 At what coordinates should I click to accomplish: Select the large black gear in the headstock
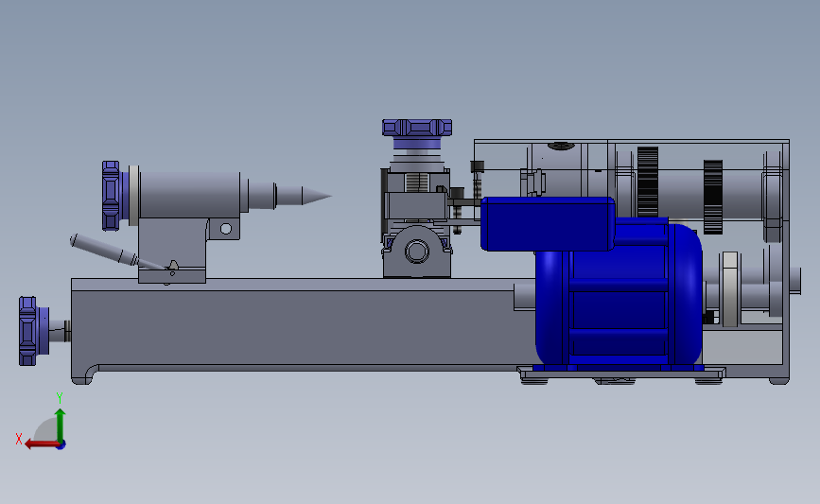point(648,182)
